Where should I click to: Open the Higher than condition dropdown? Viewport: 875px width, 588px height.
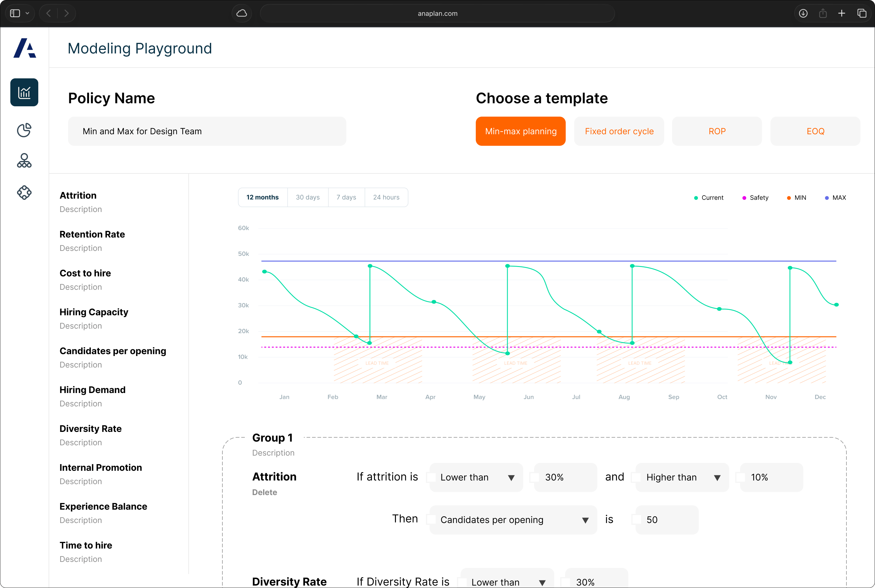point(682,477)
